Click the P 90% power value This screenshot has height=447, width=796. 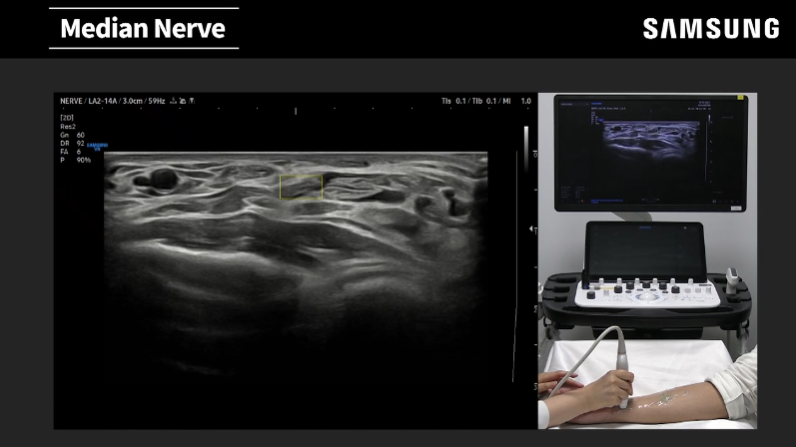click(x=75, y=160)
